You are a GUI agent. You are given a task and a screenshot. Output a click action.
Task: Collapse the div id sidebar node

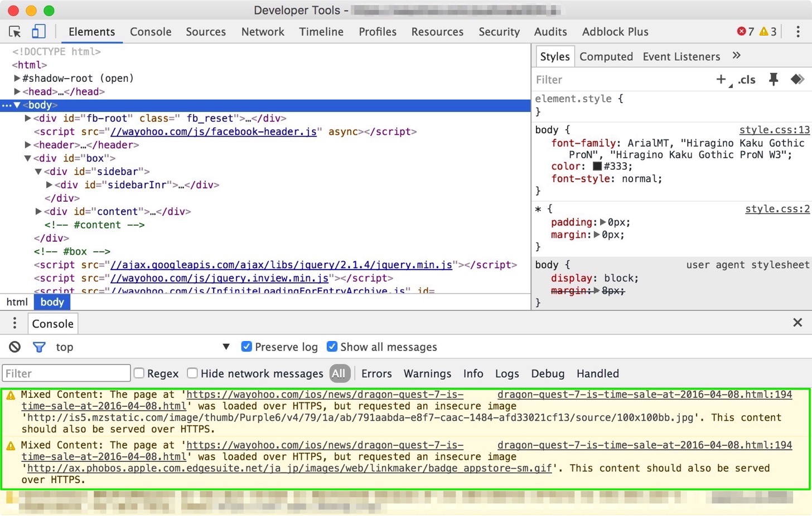(x=38, y=172)
